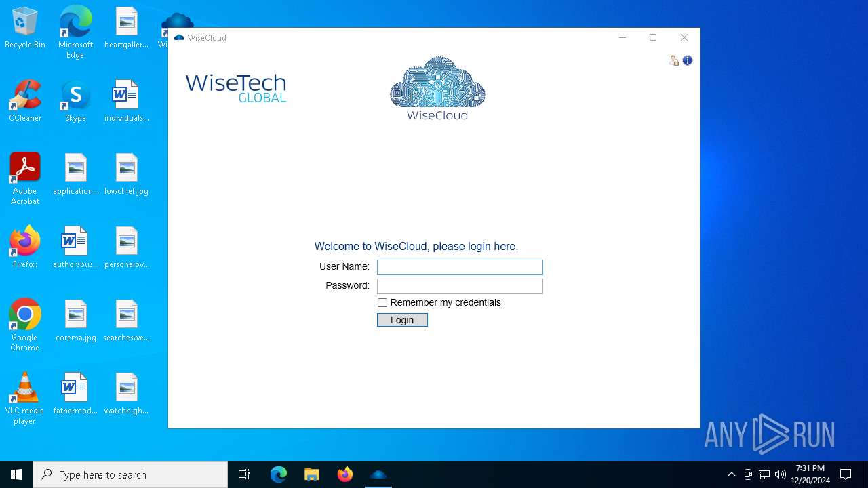Select the fathermod... Word document
Image resolution: width=868 pixels, height=488 pixels.
pos(75,394)
